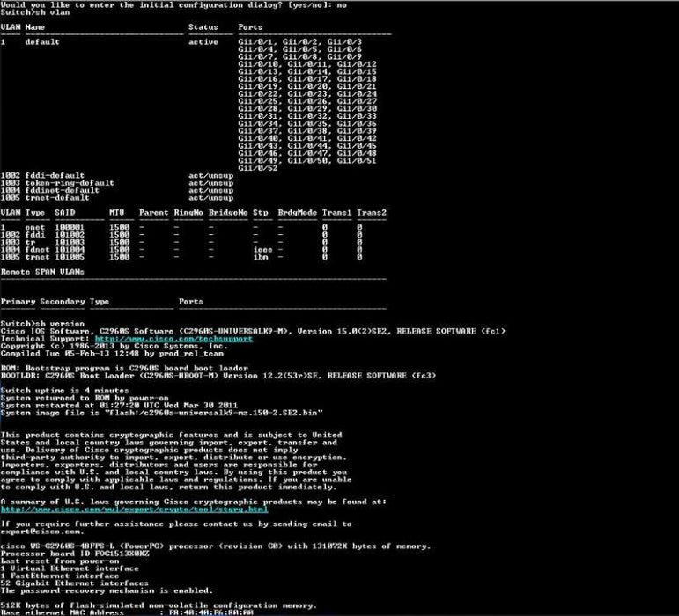Click the 'active' status of default VLAN
The image size is (679, 616).
click(203, 42)
